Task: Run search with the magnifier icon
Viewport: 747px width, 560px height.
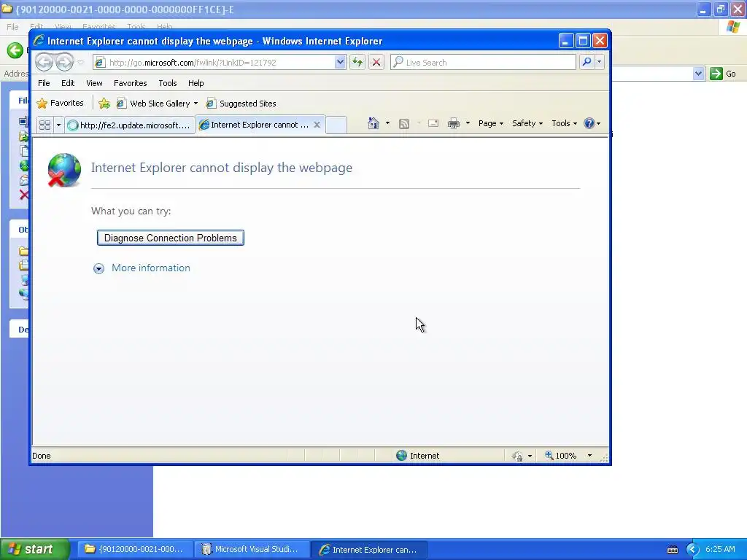Action: tap(587, 63)
